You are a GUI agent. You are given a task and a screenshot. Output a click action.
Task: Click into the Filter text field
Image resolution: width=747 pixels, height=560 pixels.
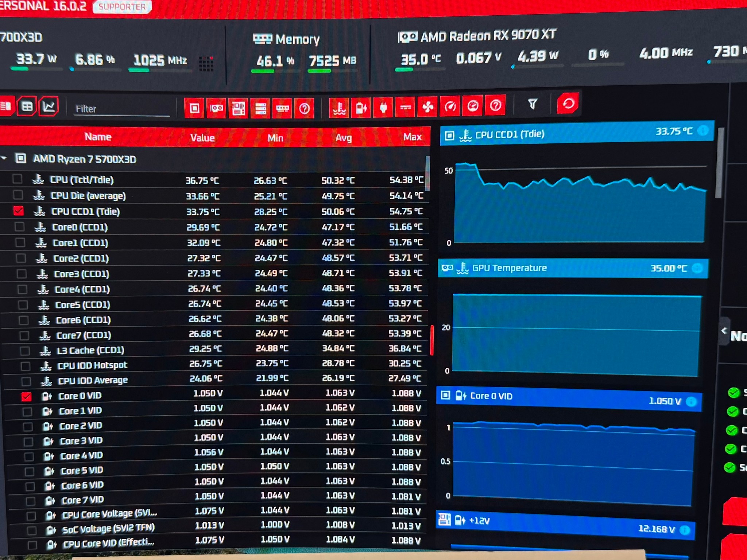click(122, 109)
